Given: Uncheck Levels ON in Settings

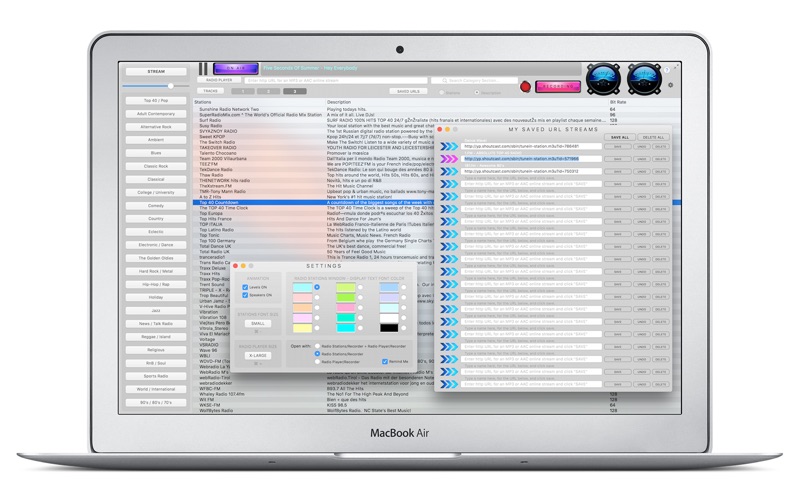Looking at the screenshot, I should pos(245,287).
